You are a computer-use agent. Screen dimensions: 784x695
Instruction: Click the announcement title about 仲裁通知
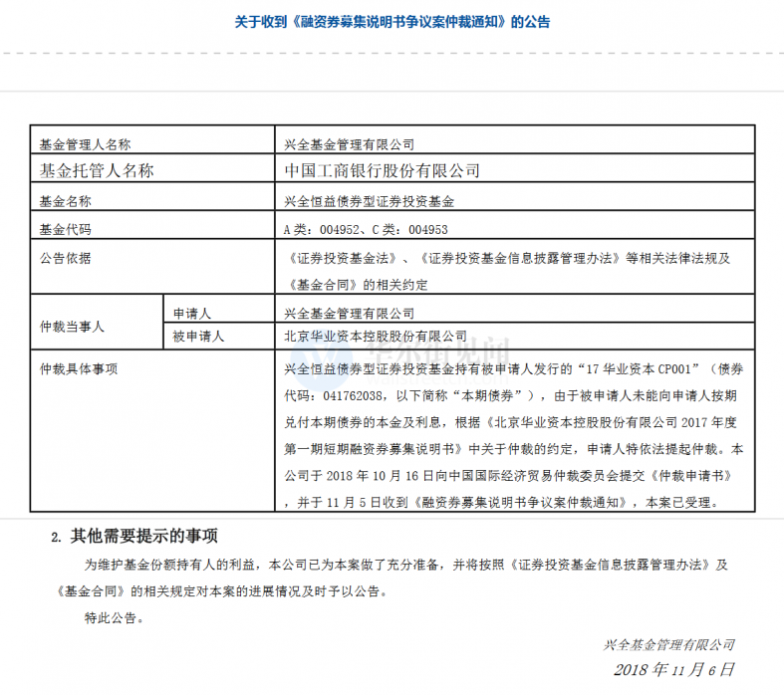pyautogui.click(x=392, y=22)
